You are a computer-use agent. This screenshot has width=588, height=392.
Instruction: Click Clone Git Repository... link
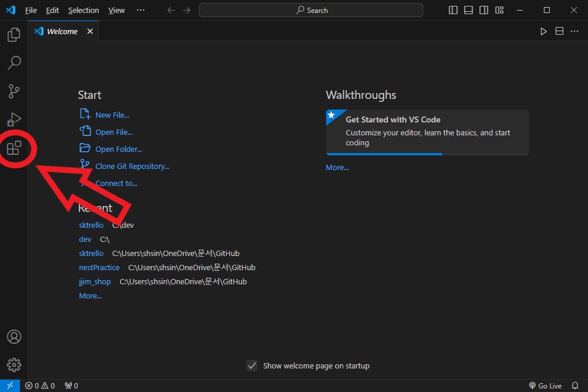132,166
